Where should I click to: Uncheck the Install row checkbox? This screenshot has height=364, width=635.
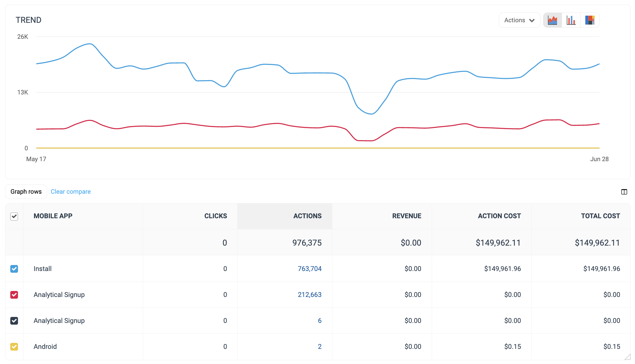point(14,269)
